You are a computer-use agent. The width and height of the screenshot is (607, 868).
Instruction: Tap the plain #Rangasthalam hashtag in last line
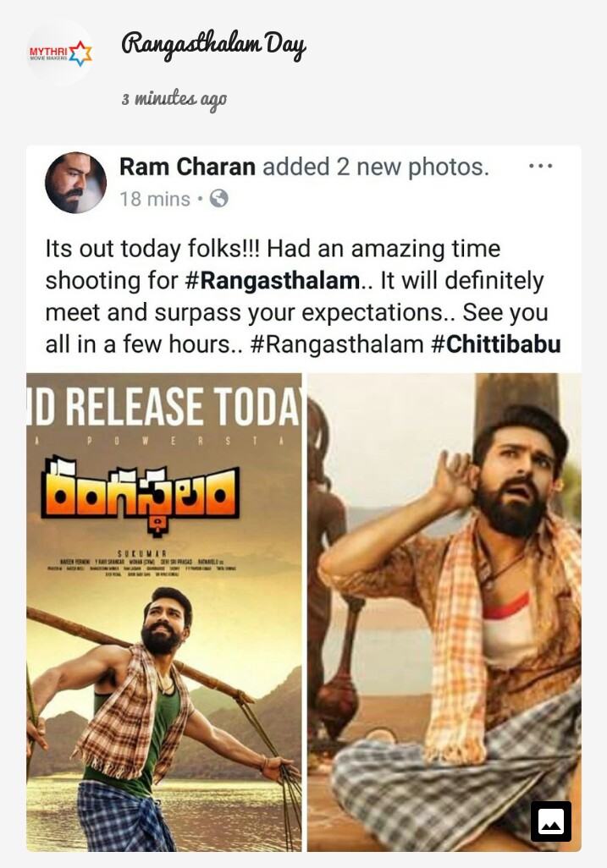point(337,344)
